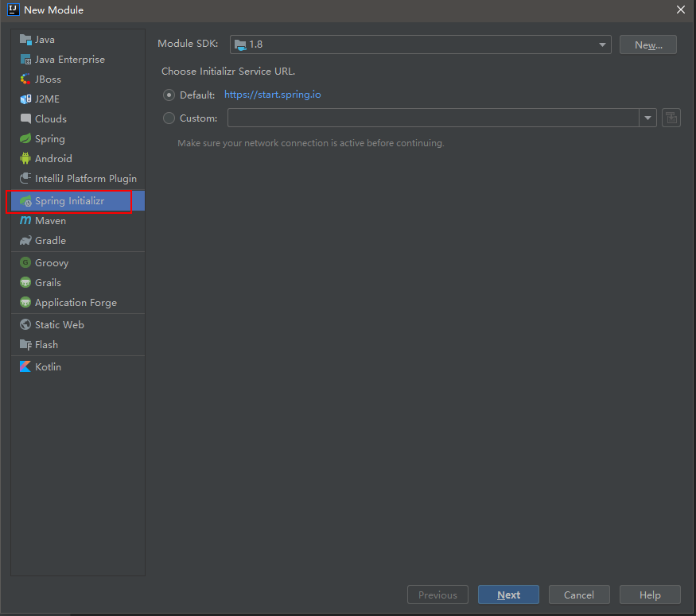Pick the IntelliJ Platform Plugin icon

point(25,178)
